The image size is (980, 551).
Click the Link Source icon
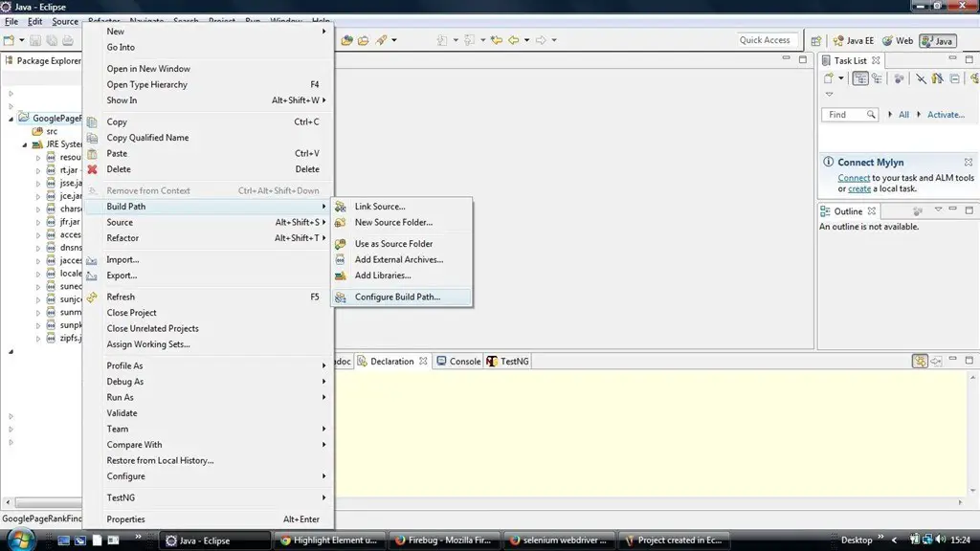[341, 207]
